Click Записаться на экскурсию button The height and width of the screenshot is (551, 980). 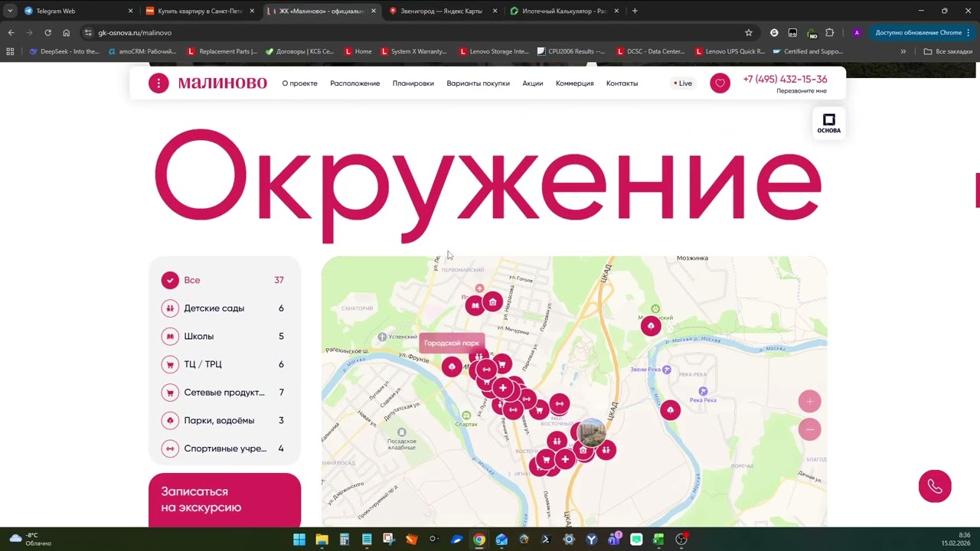coord(224,500)
